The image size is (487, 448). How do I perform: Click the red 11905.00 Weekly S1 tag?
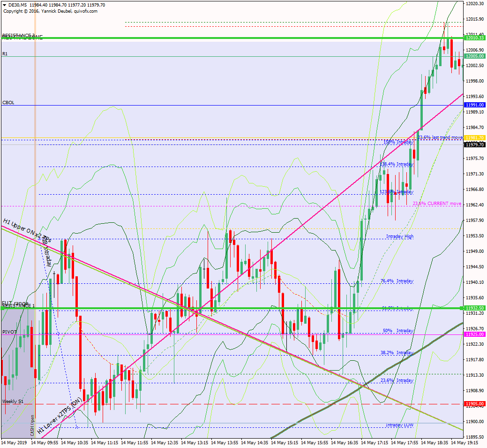(474, 404)
